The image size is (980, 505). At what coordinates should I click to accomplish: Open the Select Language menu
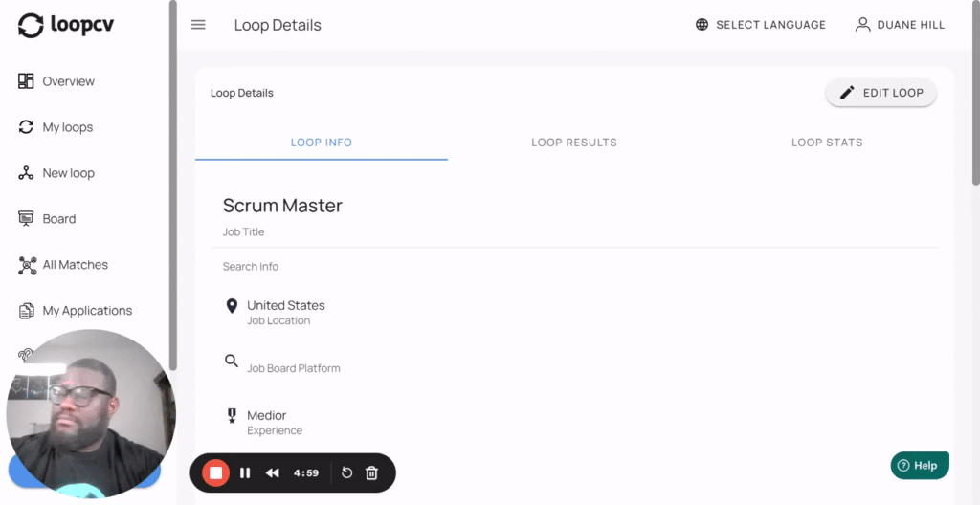761,25
